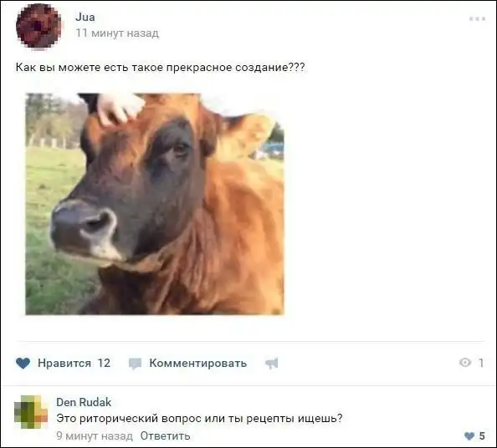The width and height of the screenshot is (497, 448).
Task: Click the speech bubble comment icon
Action: (x=135, y=364)
